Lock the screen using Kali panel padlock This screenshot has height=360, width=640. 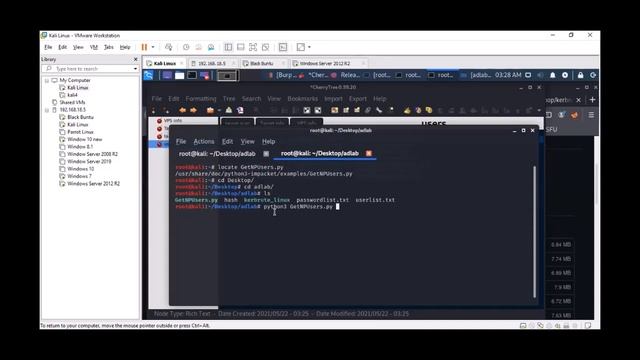coord(580,76)
